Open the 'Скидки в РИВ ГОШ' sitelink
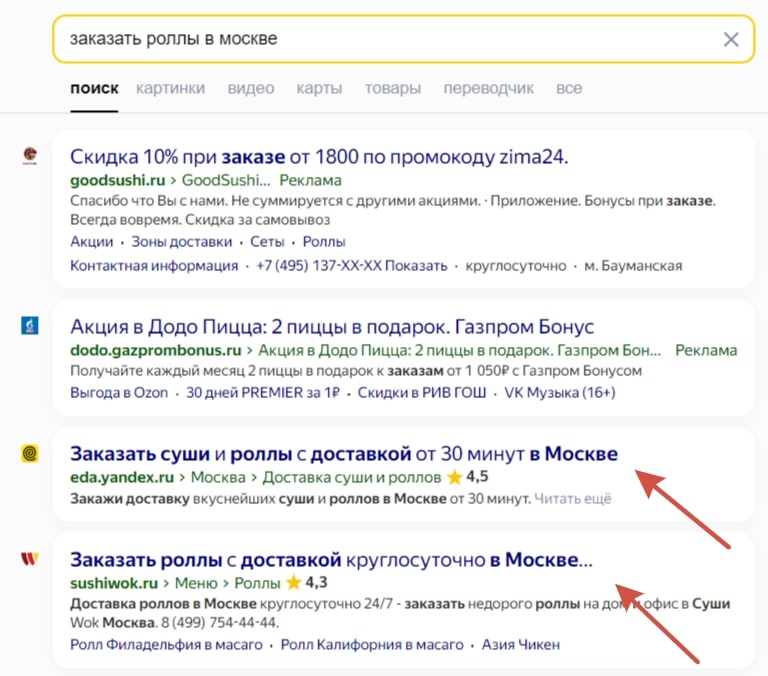 point(422,393)
